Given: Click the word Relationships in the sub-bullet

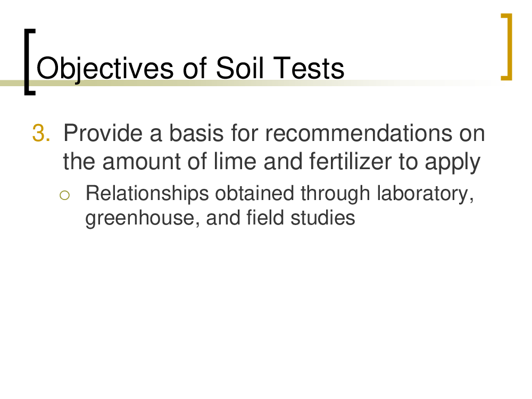Looking at the screenshot, I should [x=147, y=194].
